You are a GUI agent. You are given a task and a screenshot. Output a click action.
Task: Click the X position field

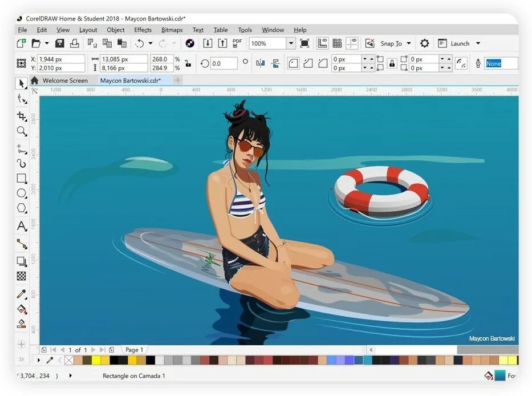(x=61, y=59)
